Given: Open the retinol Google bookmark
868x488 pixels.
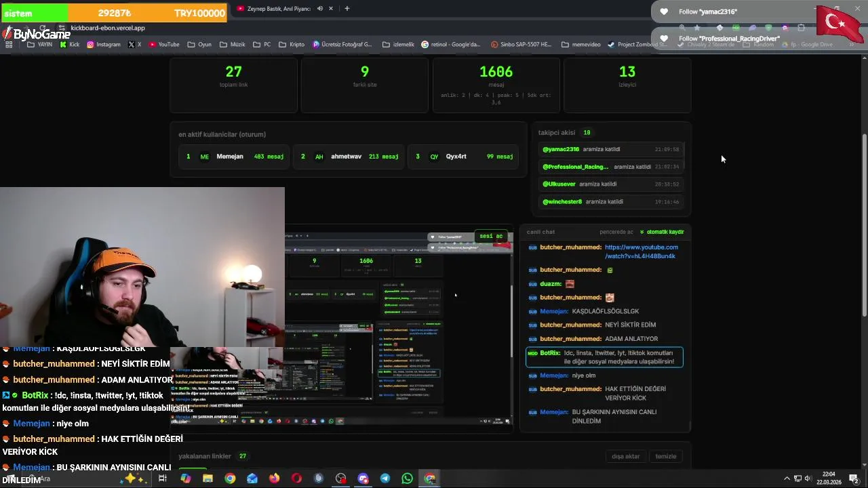Looking at the screenshot, I should [x=451, y=45].
